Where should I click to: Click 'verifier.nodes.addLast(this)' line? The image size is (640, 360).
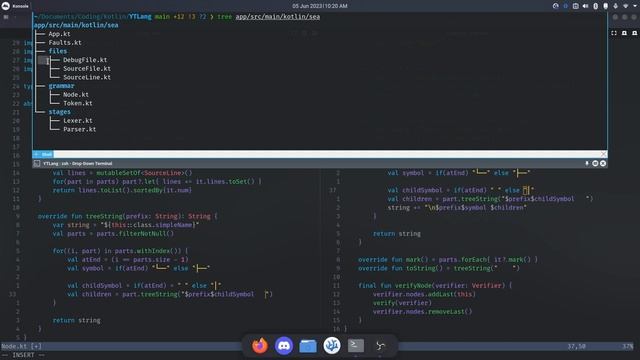click(x=424, y=294)
